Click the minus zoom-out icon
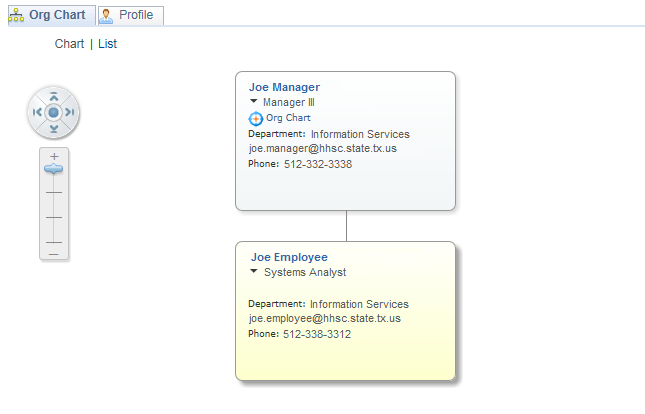 (x=54, y=254)
